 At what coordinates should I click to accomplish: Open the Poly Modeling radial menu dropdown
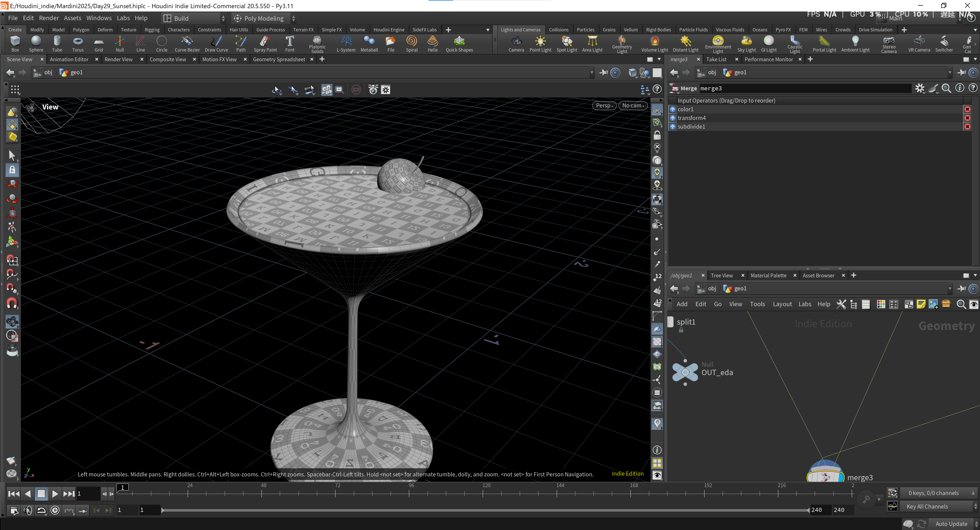(264, 18)
